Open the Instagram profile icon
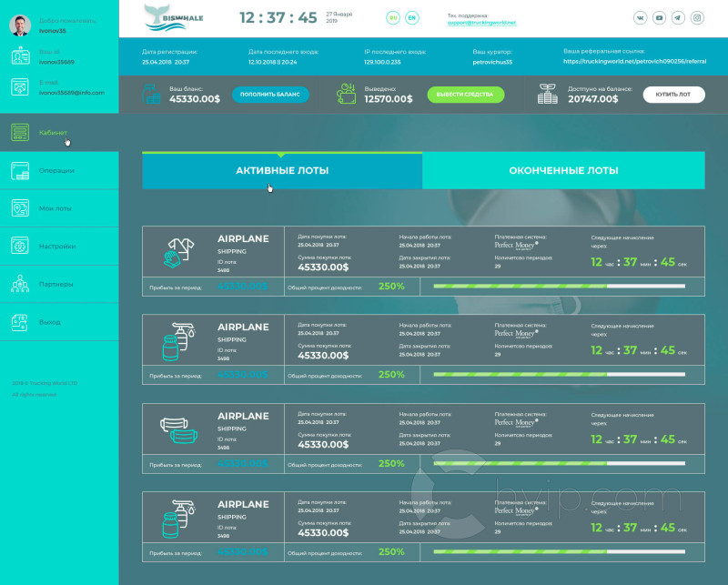The width and height of the screenshot is (728, 585). (x=697, y=18)
